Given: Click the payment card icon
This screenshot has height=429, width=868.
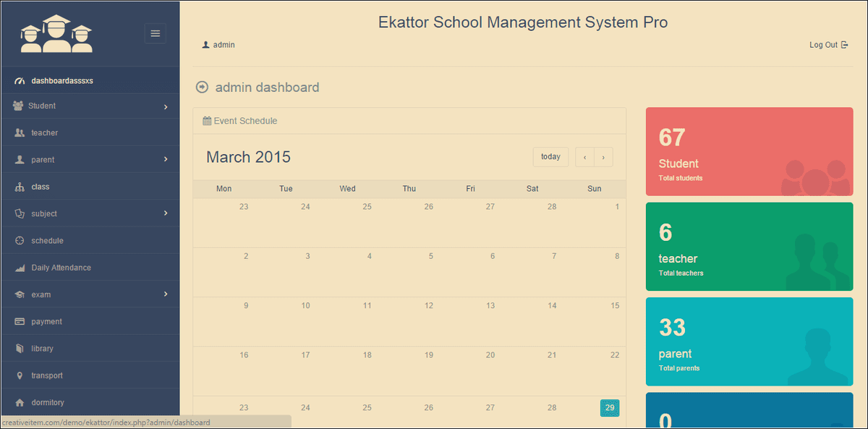Looking at the screenshot, I should (x=20, y=322).
